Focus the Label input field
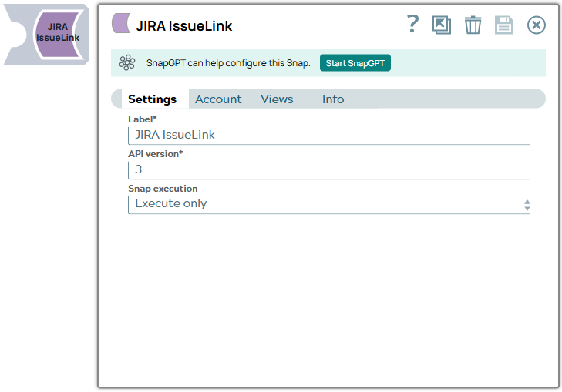The height and width of the screenshot is (392, 562). point(329,135)
